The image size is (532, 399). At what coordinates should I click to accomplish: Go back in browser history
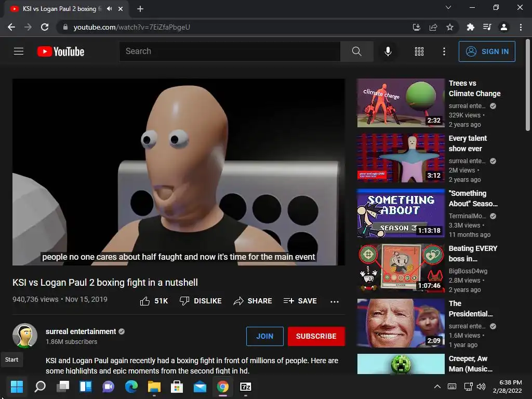(x=11, y=27)
